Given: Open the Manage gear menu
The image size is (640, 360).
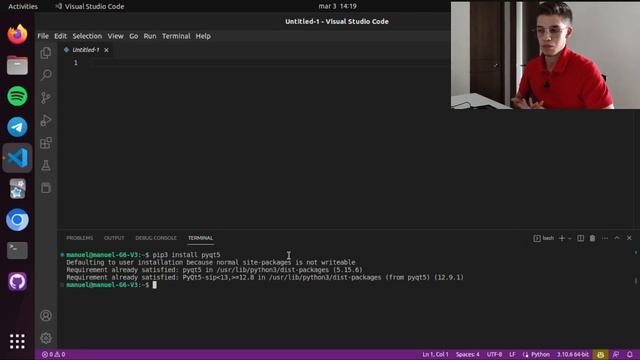Looking at the screenshot, I should (46, 338).
